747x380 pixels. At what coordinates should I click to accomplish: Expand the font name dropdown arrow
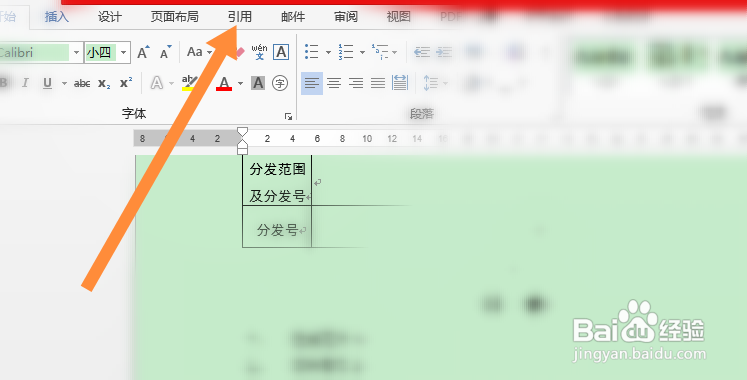tap(76, 52)
